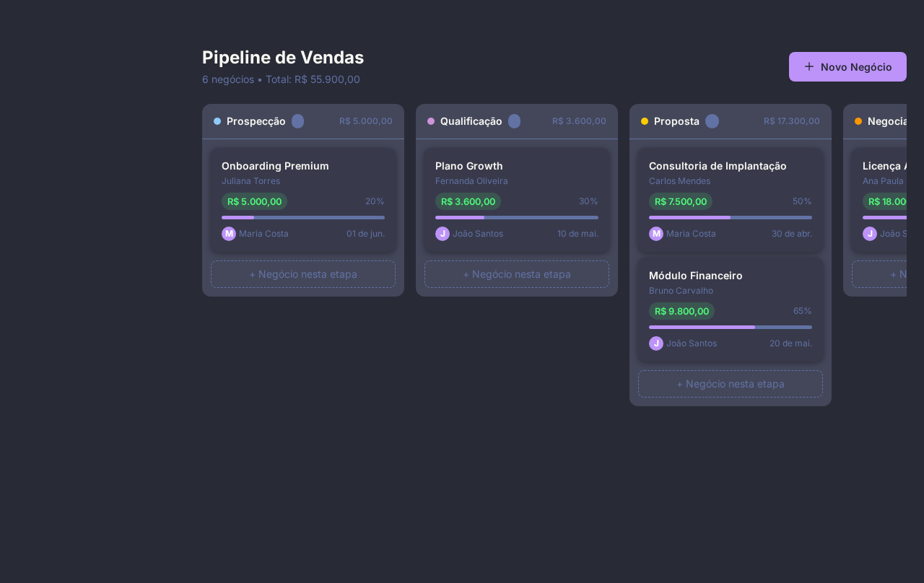Click João Santos' avatar on Plano Growth card
Viewport: 924px width, 583px height.
pos(443,234)
